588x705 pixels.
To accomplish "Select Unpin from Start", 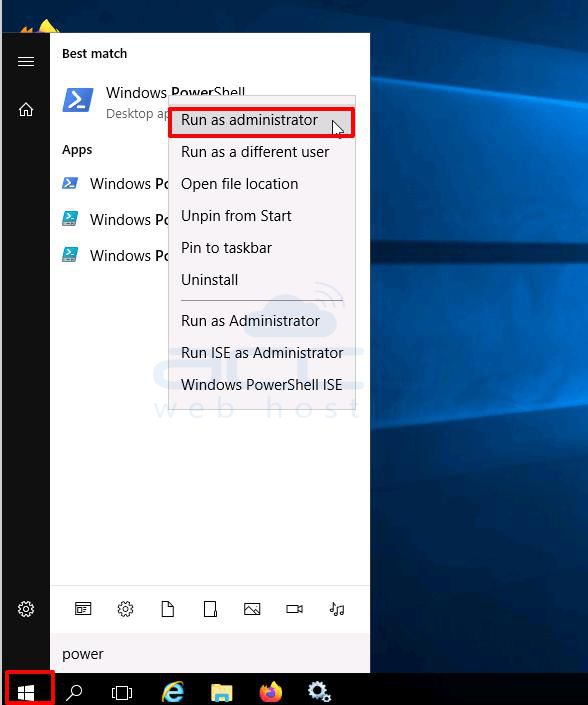I will 262,216.
